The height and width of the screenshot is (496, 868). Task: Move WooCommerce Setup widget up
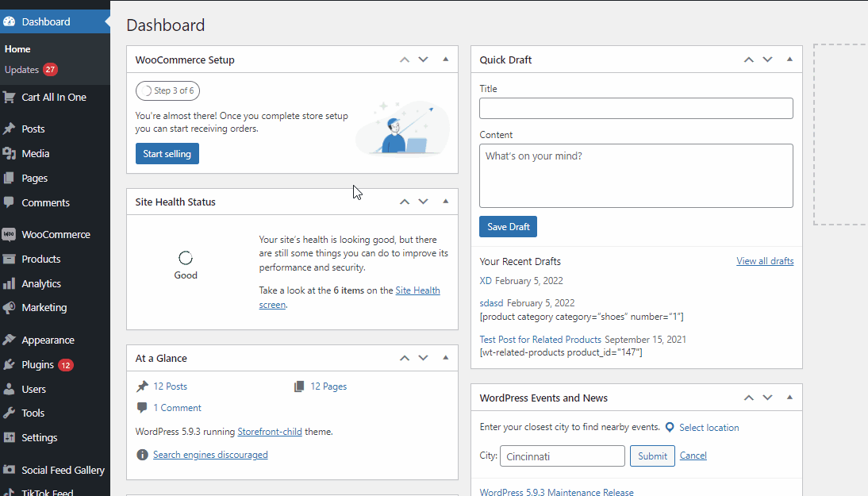tap(405, 60)
